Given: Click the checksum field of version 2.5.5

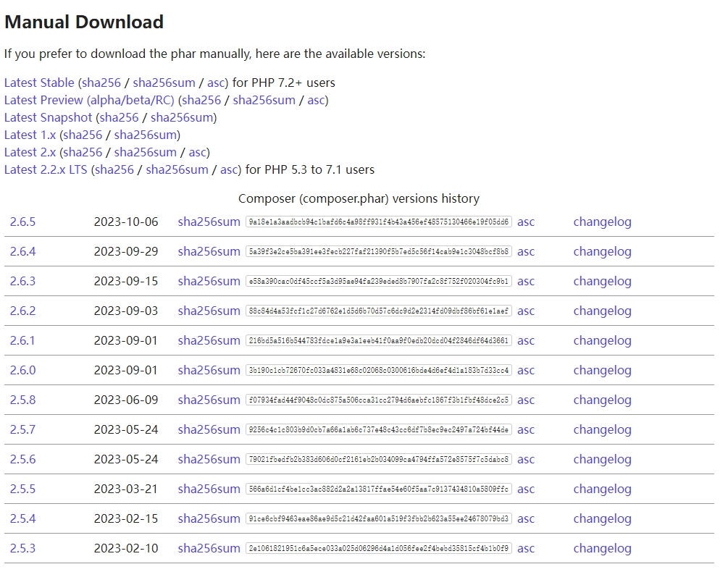Looking at the screenshot, I should coord(379,489).
